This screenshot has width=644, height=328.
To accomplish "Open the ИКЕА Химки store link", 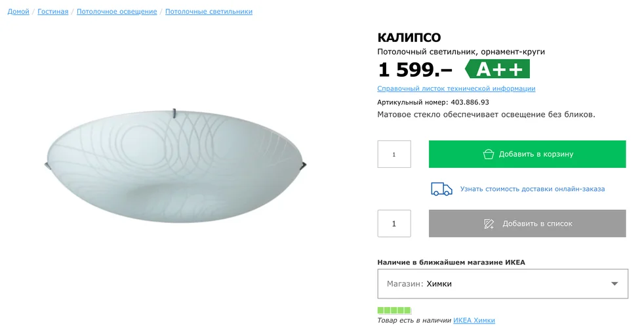I will point(474,320).
